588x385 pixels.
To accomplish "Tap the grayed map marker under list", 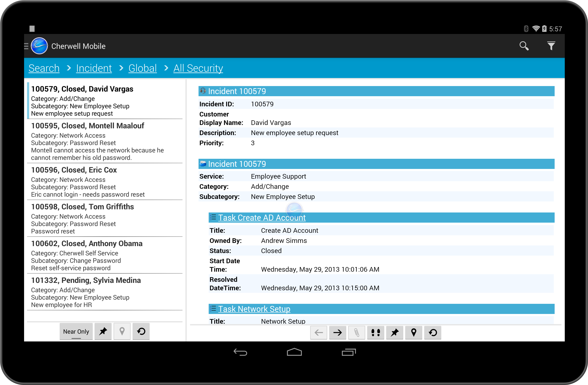I will pyautogui.click(x=122, y=331).
